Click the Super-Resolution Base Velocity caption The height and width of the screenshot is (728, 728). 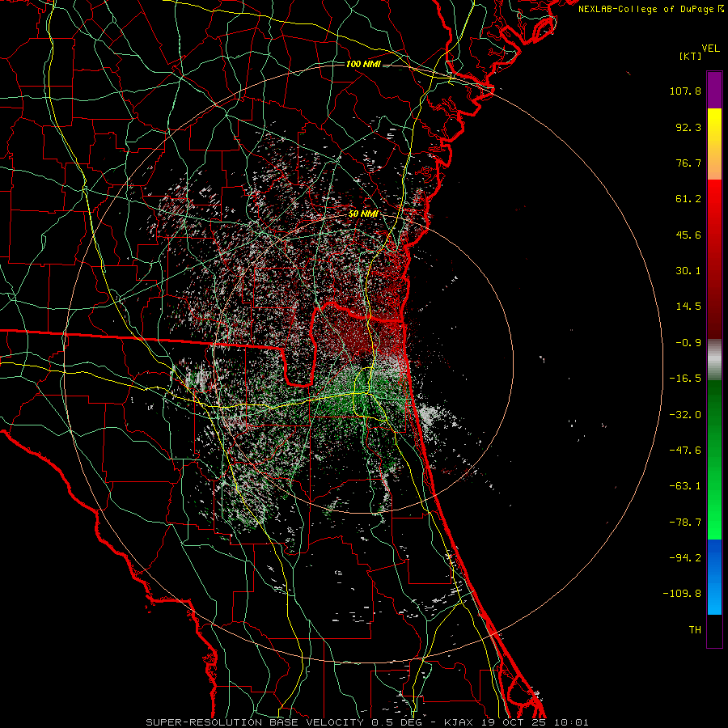[367, 722]
